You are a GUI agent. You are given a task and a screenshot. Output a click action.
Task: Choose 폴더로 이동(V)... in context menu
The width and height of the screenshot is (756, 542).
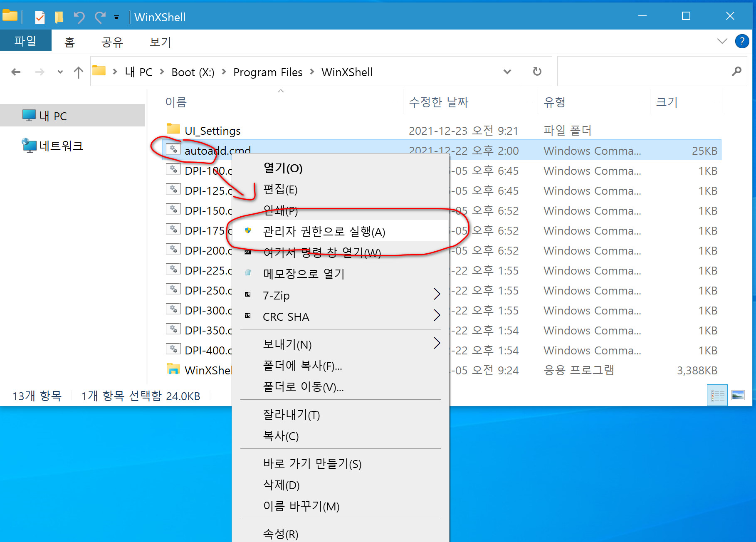(x=341, y=387)
